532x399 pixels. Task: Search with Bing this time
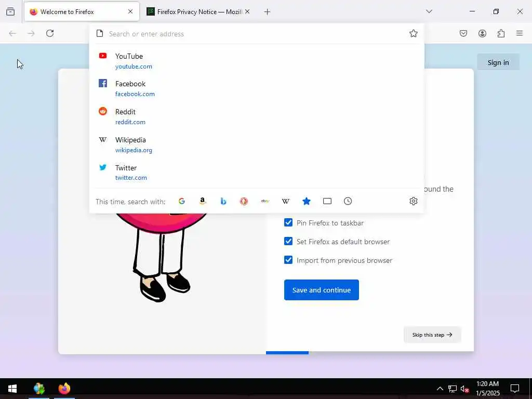223,201
